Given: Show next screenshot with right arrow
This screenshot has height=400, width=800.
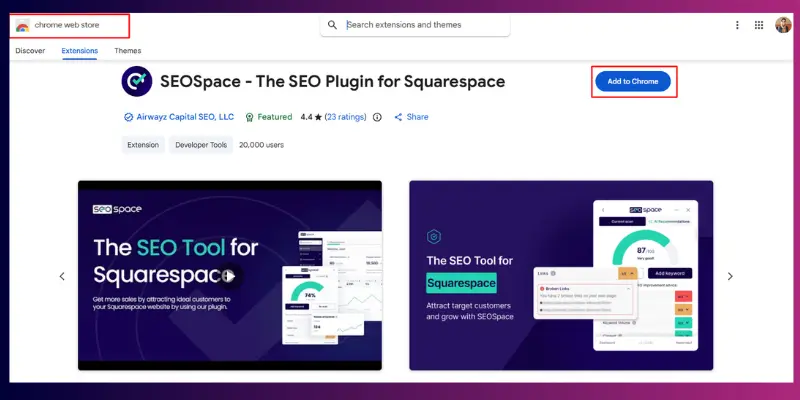Looking at the screenshot, I should [x=730, y=276].
